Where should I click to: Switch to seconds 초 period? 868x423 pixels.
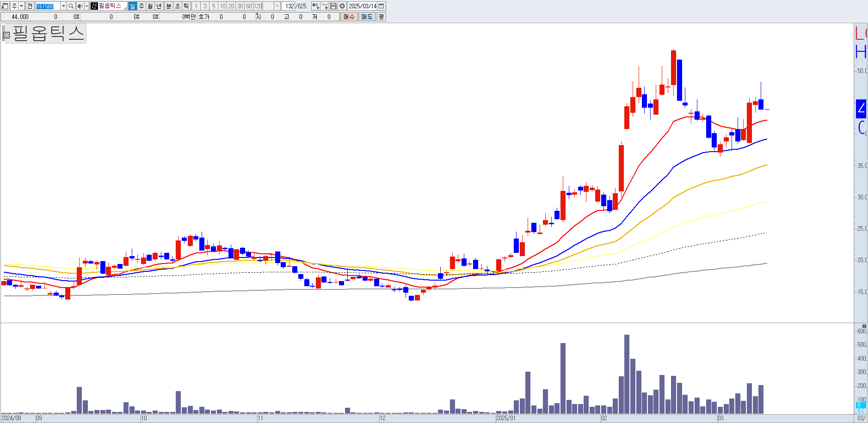click(x=178, y=6)
